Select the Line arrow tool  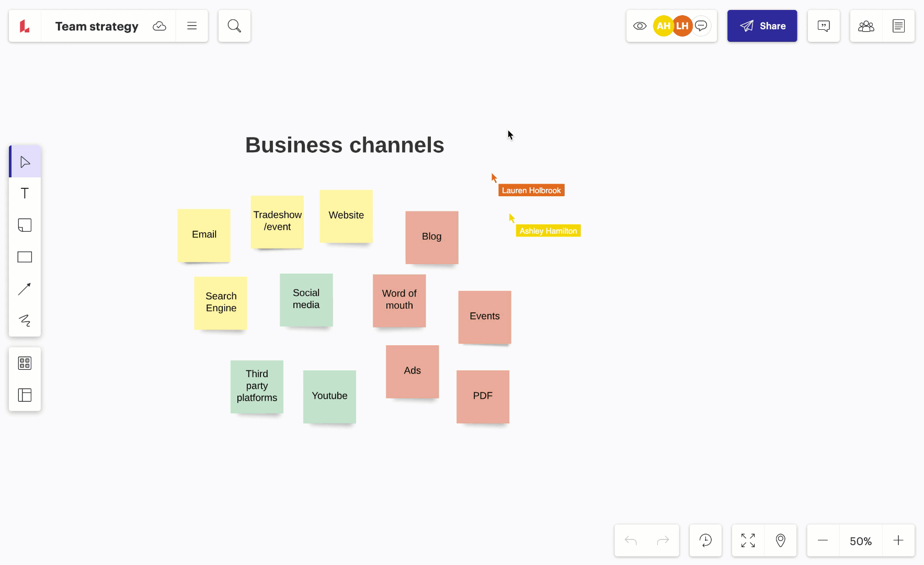[x=25, y=289]
